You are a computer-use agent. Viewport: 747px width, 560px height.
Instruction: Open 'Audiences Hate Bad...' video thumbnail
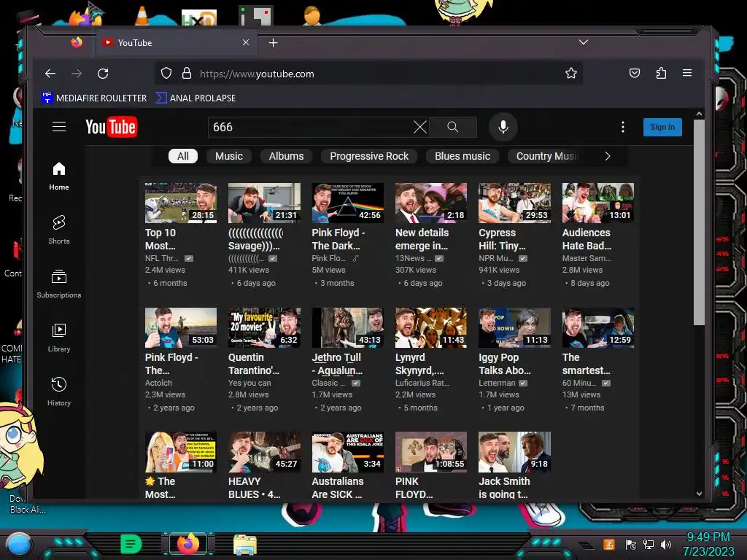[598, 203]
